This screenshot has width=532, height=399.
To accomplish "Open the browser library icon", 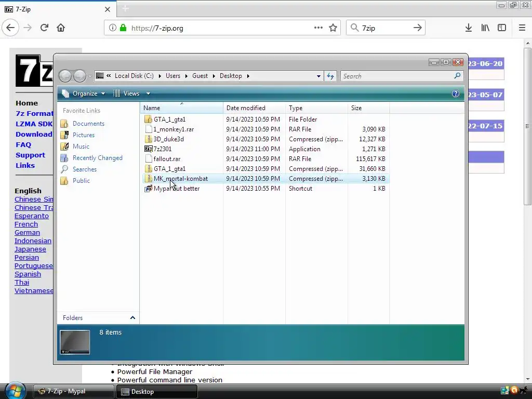I will coord(485,28).
